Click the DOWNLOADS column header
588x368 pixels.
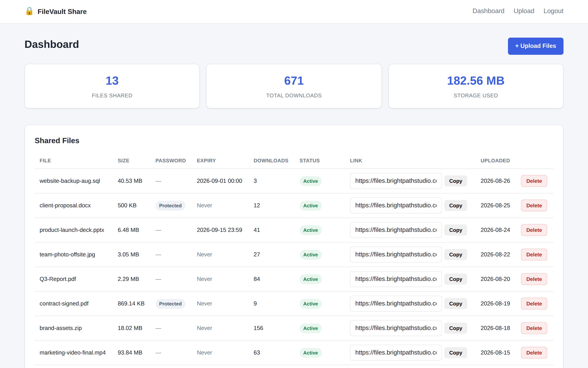click(x=271, y=161)
